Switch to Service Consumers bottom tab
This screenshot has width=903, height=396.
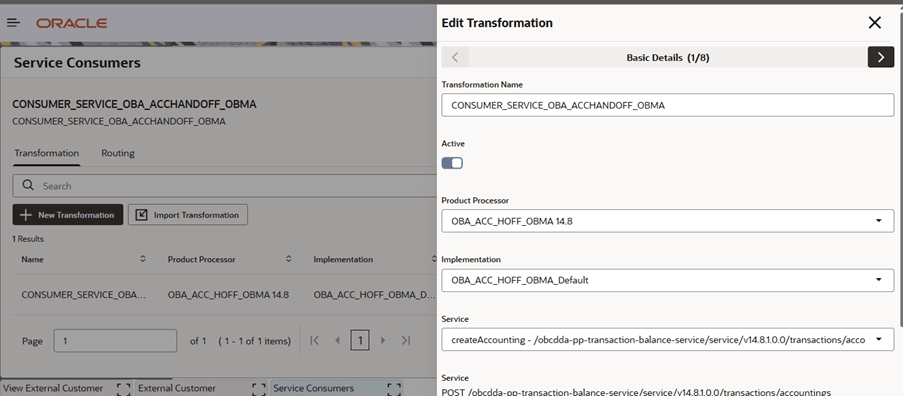coord(313,388)
